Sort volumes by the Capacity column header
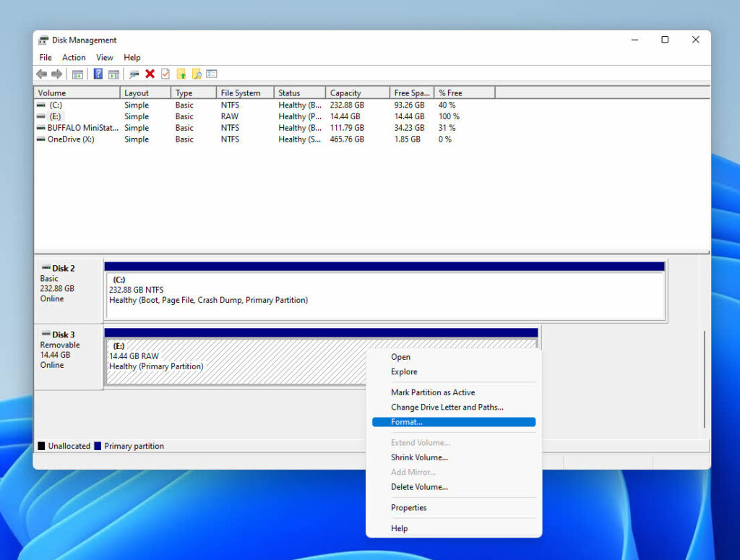The image size is (740, 560). click(x=345, y=93)
